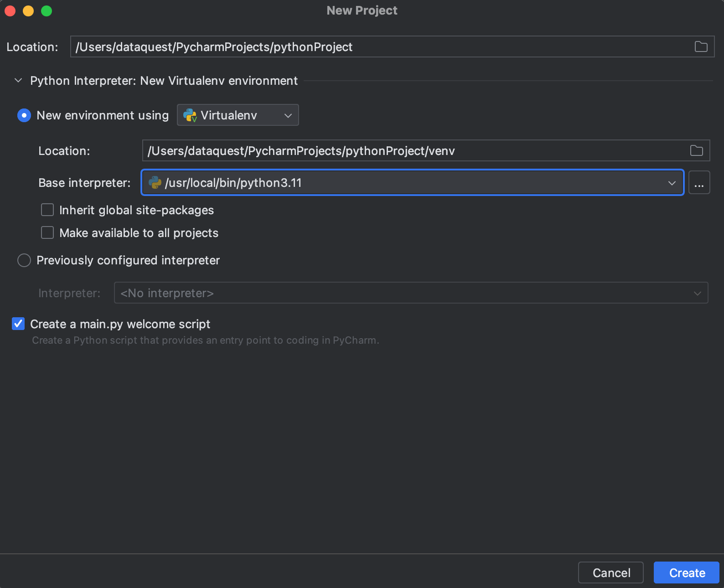The width and height of the screenshot is (724, 588).
Task: Click the Cancel button
Action: [x=610, y=573]
